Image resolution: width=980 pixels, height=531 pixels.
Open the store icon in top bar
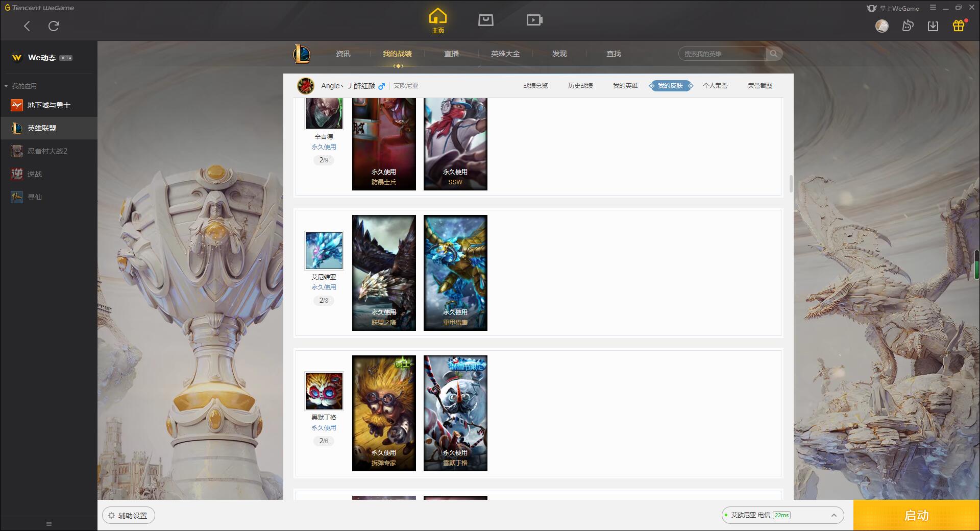coord(486,20)
